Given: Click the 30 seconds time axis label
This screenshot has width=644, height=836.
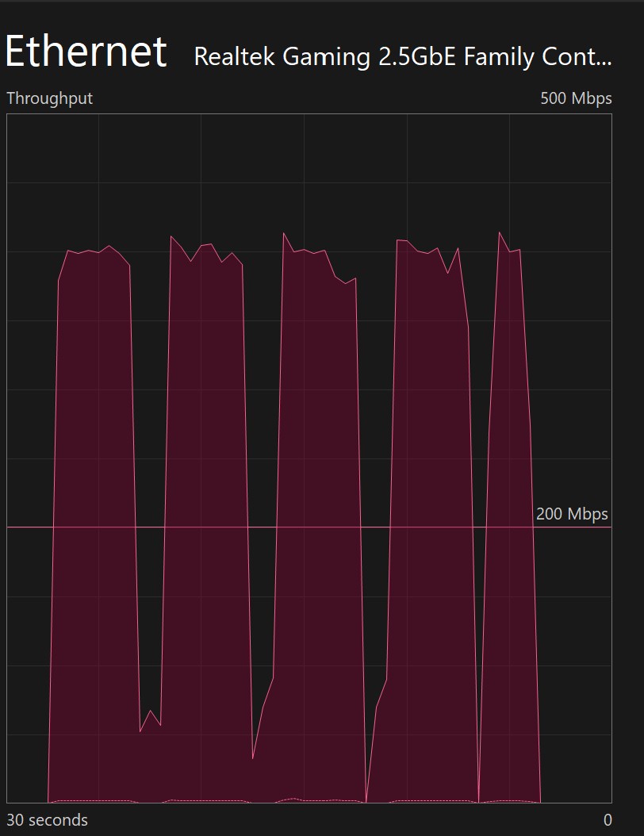Looking at the screenshot, I should coord(47,819).
